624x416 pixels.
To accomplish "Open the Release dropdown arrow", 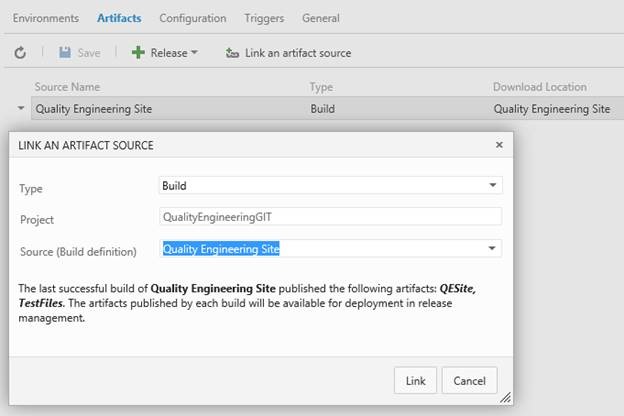I will pos(194,52).
